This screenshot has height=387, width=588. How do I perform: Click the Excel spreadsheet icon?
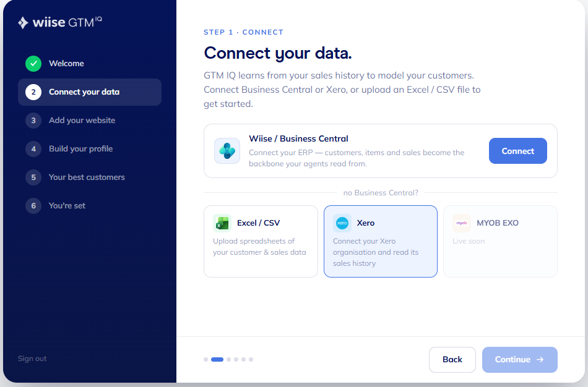pos(222,223)
